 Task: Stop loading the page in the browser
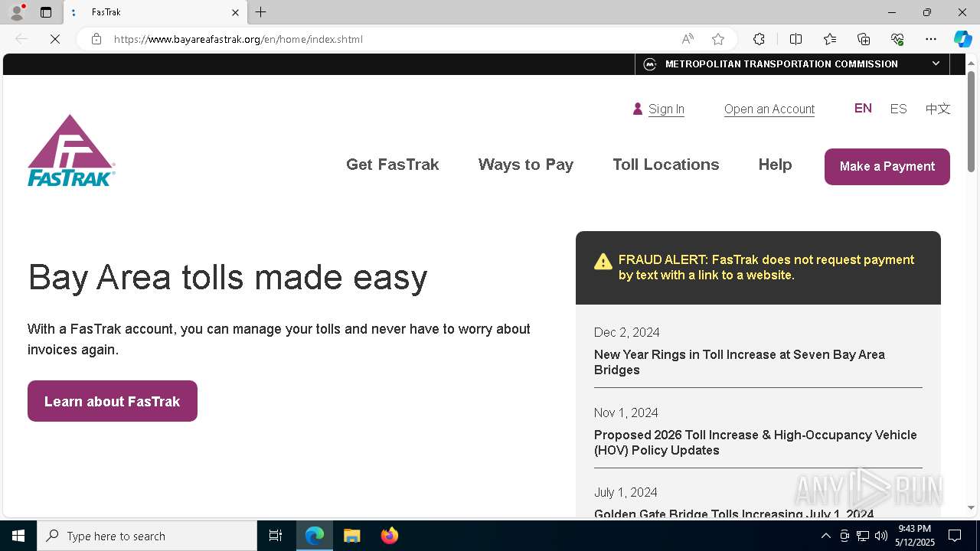point(55,39)
